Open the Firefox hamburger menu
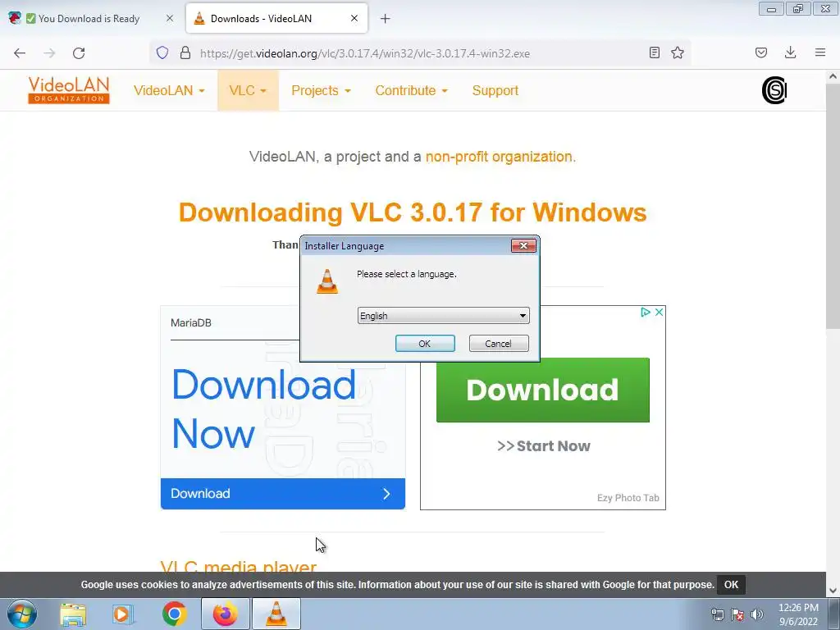 point(820,52)
